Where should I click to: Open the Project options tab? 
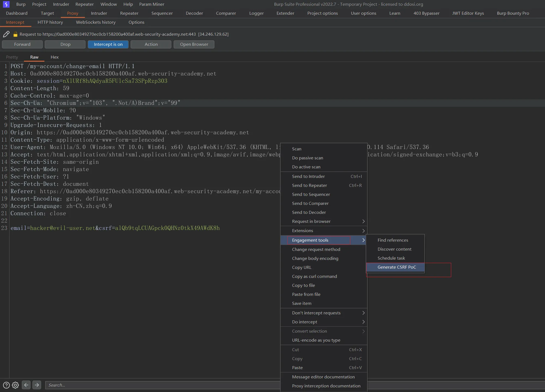click(322, 13)
